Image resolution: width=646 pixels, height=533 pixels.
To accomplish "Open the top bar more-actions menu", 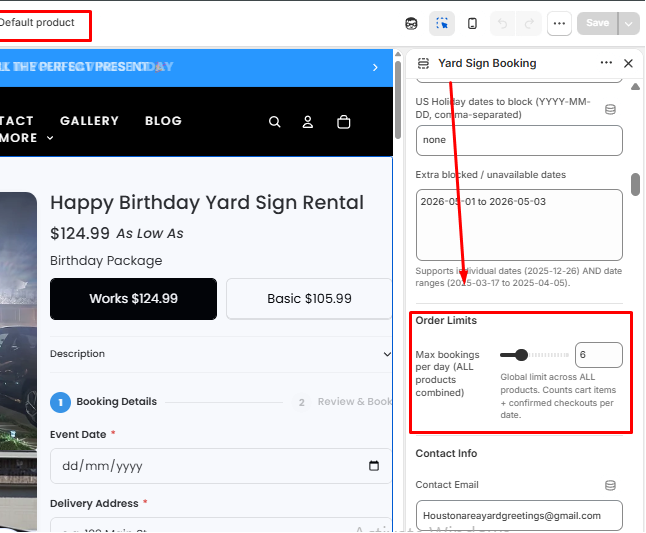I will (559, 23).
